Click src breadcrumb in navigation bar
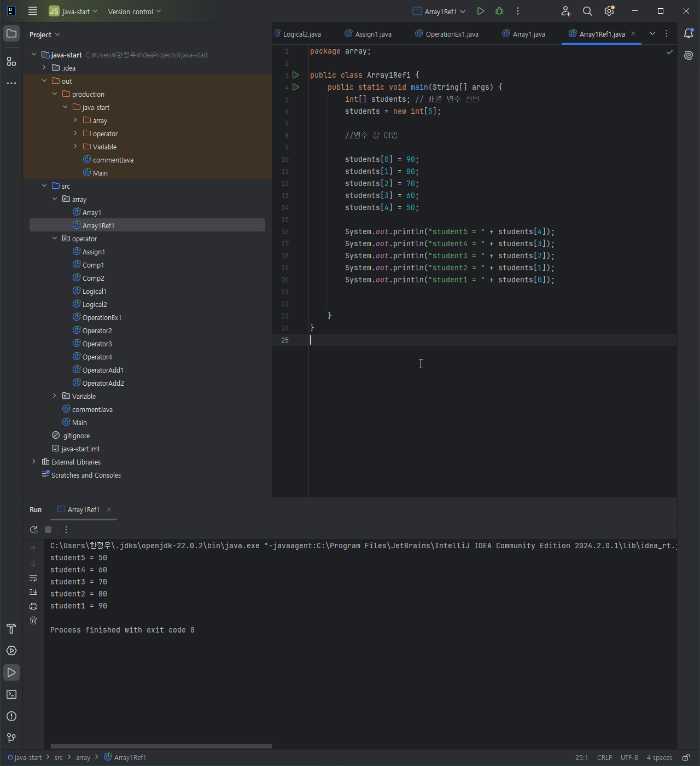 tap(59, 758)
